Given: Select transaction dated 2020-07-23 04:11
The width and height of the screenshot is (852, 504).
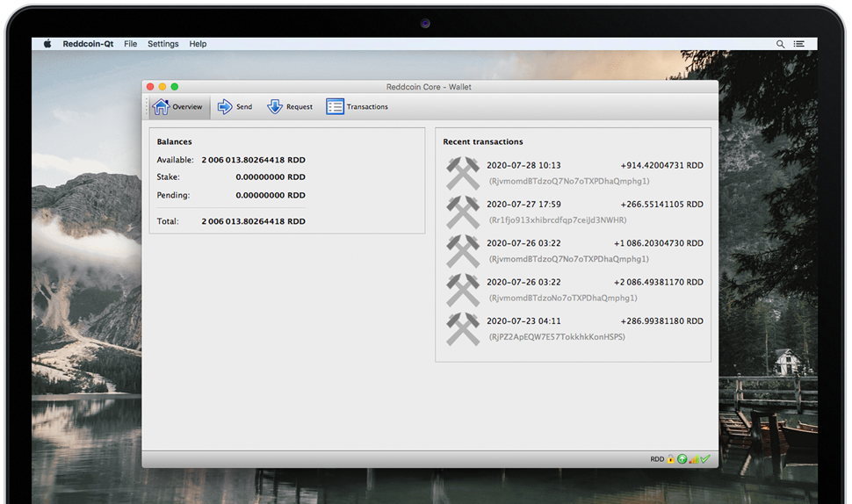Looking at the screenshot, I should tap(574, 329).
